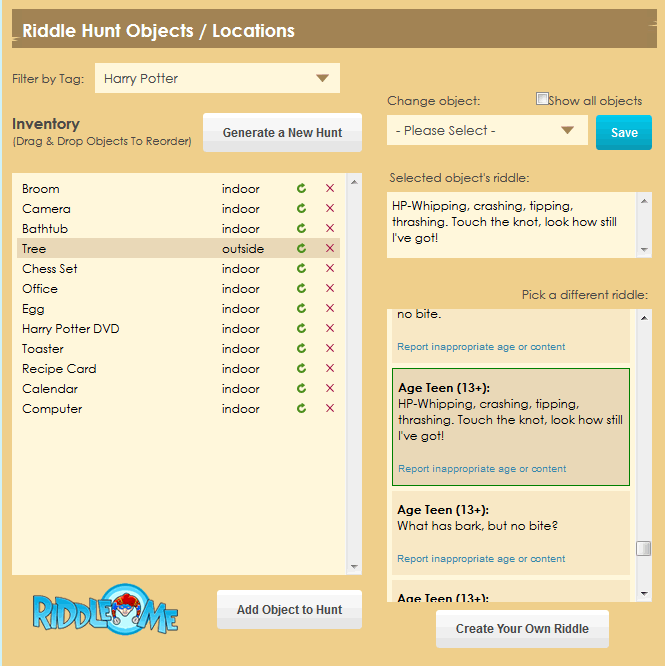Viewport: 665px width, 666px height.
Task: Click Create Your Own Riddle button
Action: pyautogui.click(x=522, y=629)
